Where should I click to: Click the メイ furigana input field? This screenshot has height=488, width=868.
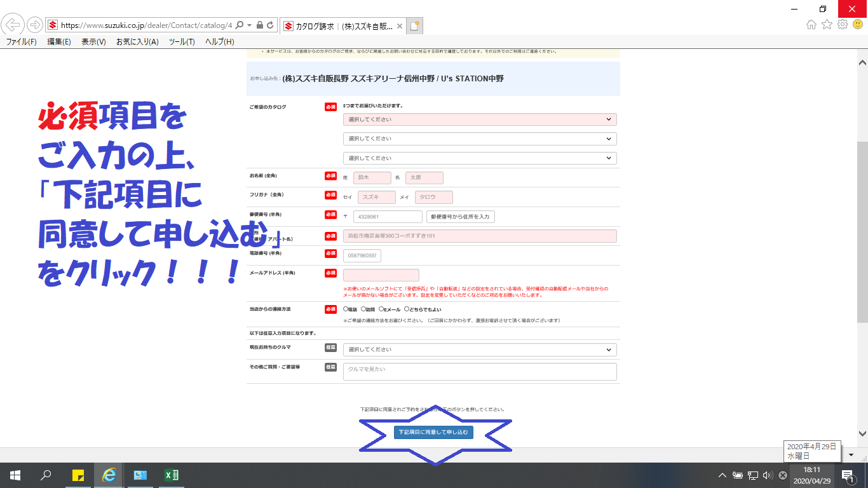(434, 198)
